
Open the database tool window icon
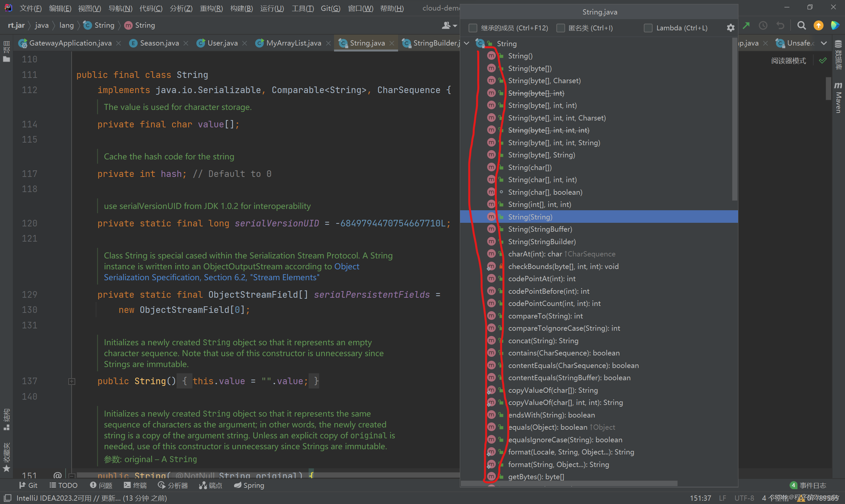838,55
